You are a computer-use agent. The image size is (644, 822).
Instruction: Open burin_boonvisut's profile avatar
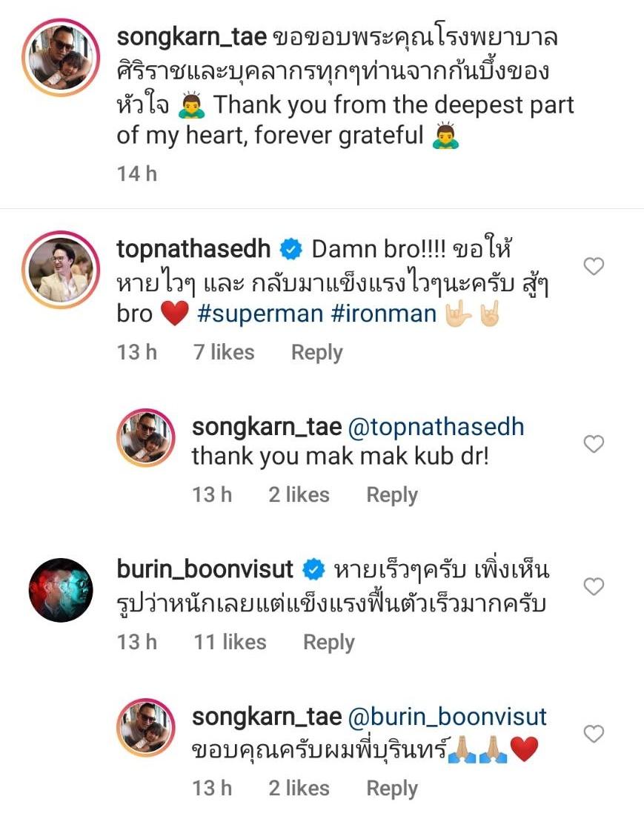62,590
